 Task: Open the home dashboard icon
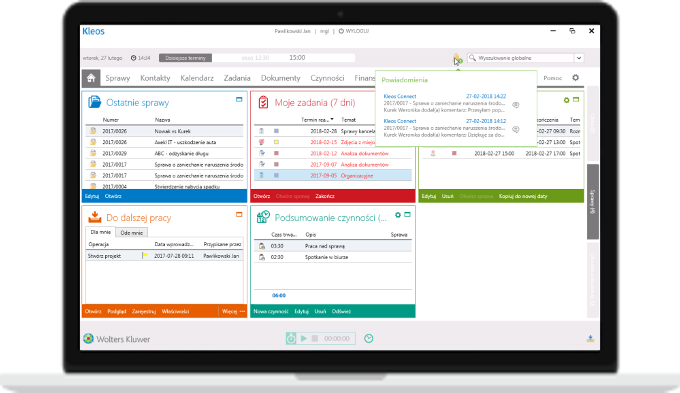91,78
